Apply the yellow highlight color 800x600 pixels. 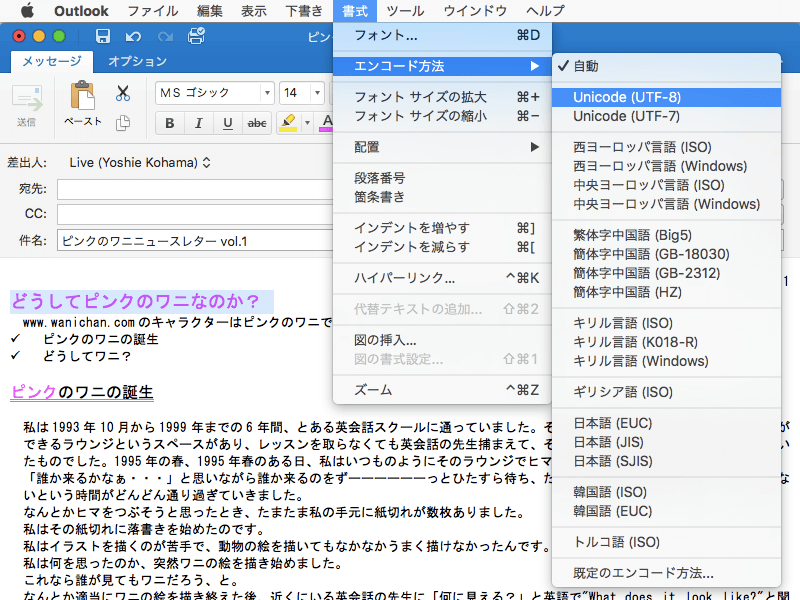click(x=288, y=123)
